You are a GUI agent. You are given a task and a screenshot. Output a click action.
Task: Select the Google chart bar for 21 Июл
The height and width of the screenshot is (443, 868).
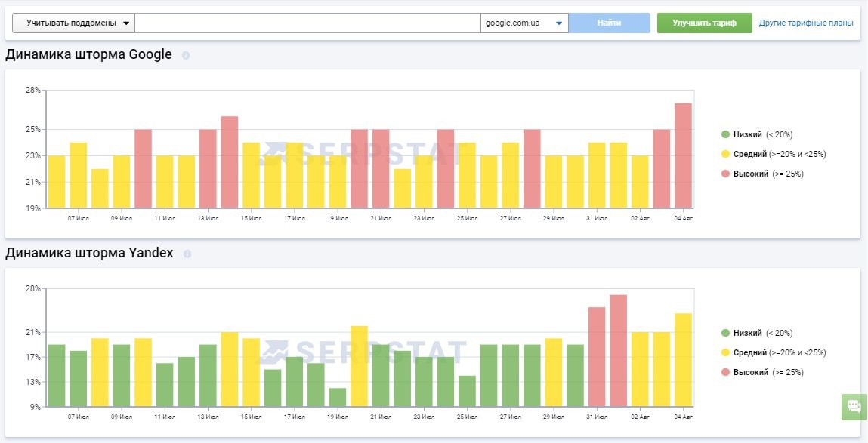(x=381, y=169)
